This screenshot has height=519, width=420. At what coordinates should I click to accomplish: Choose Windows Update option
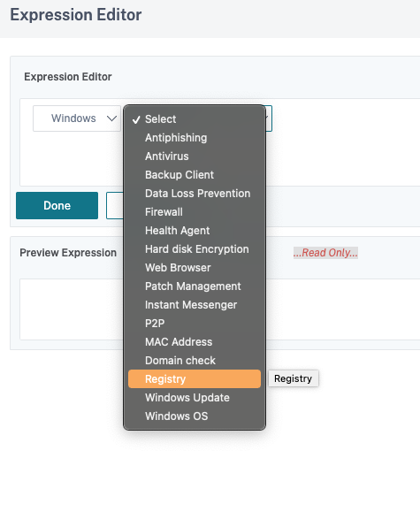click(x=195, y=397)
